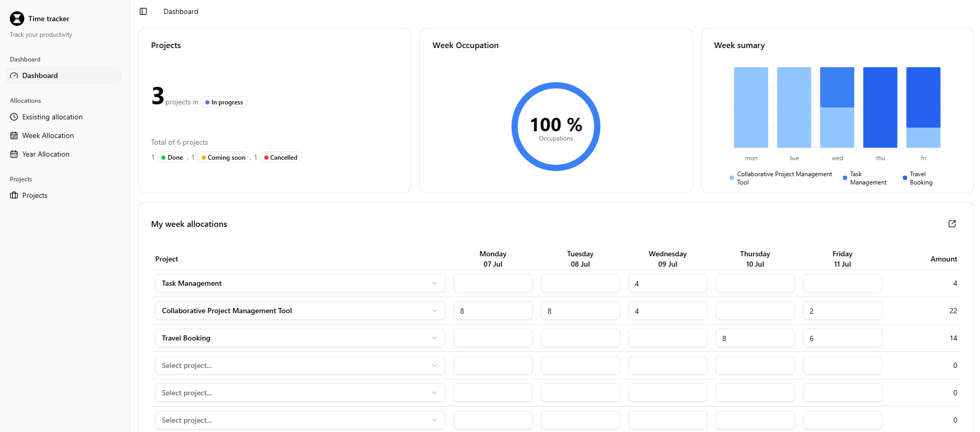Click the Projects briefcase icon in sidebar

(14, 195)
